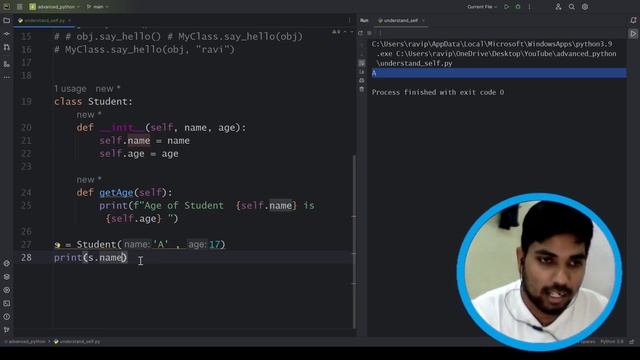
Task: Click the __init__ method name
Action: pyautogui.click(x=122, y=128)
